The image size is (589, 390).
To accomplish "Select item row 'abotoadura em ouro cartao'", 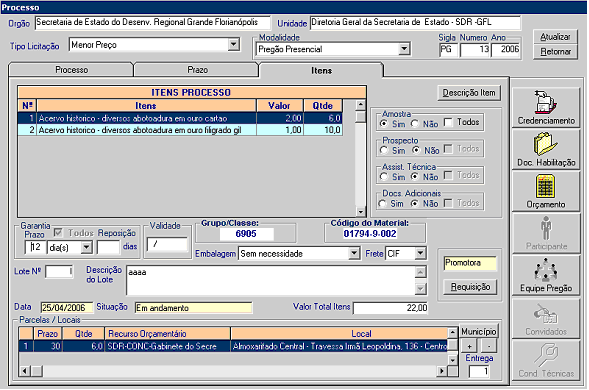I will [180, 118].
